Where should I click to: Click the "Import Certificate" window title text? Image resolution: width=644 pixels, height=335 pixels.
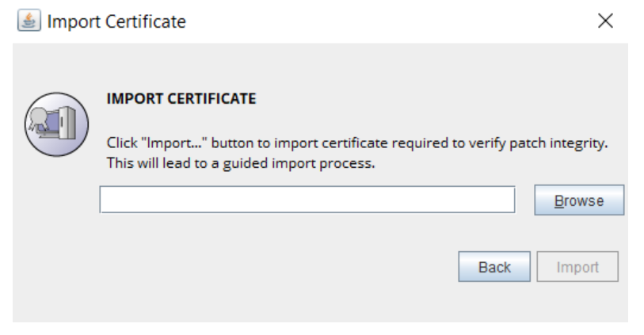click(116, 22)
